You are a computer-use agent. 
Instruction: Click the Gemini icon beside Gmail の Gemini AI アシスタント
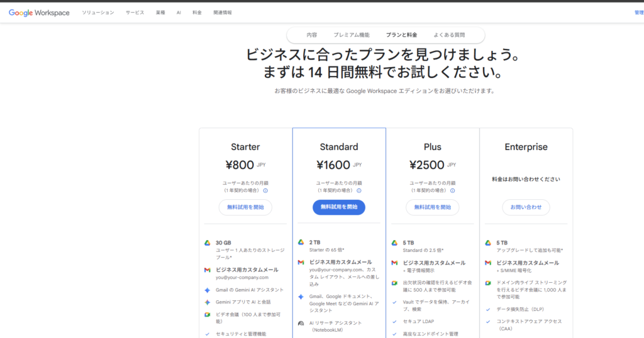[207, 290]
